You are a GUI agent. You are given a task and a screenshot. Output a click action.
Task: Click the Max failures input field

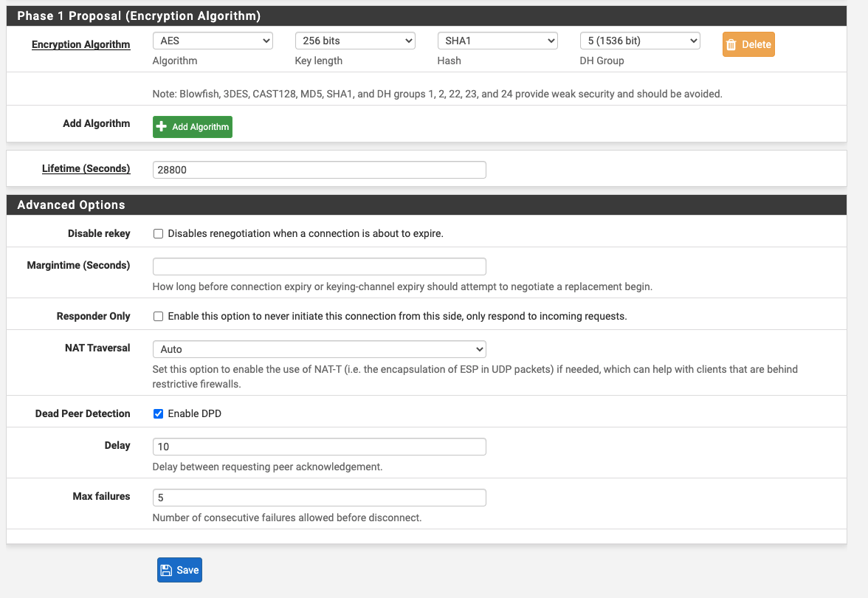tap(320, 498)
